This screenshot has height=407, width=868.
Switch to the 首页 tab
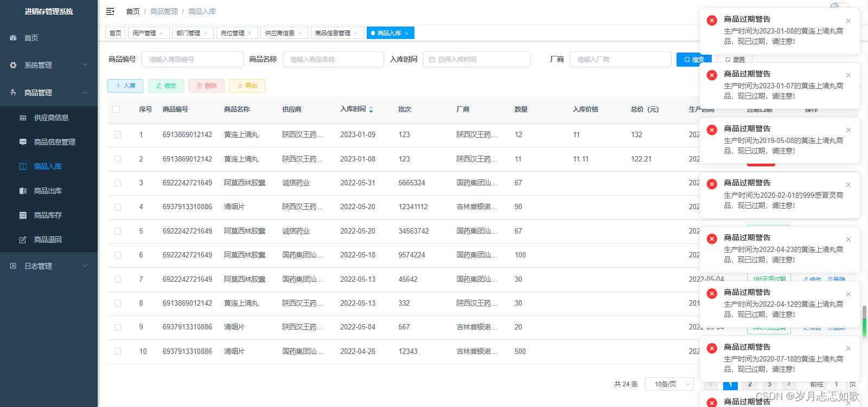click(116, 33)
